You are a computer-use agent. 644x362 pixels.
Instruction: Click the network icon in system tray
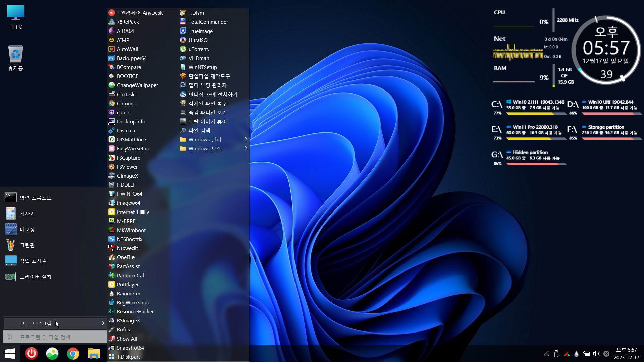click(x=547, y=354)
